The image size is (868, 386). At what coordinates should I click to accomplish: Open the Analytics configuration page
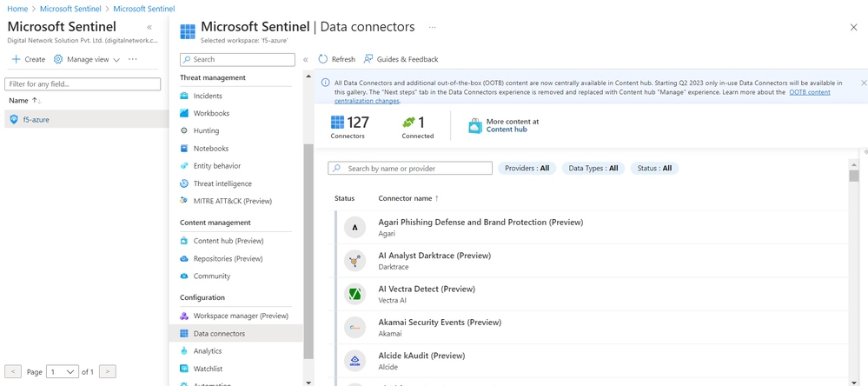coord(208,350)
